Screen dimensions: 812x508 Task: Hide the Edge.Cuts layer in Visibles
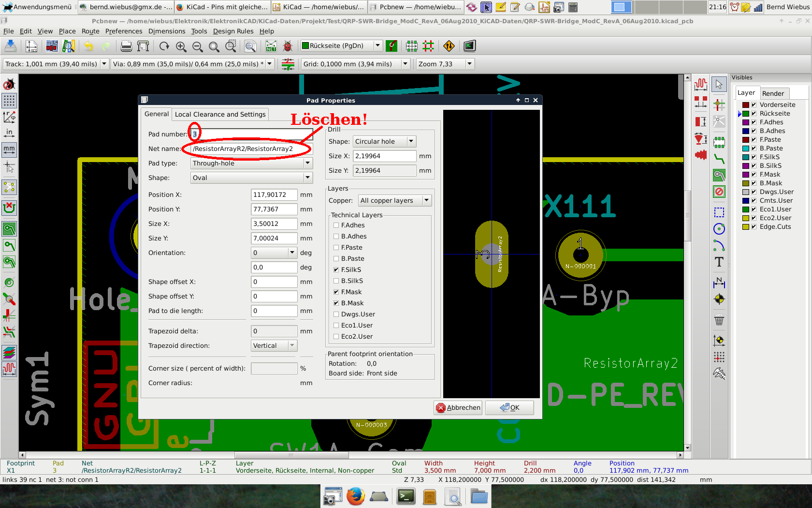click(754, 227)
